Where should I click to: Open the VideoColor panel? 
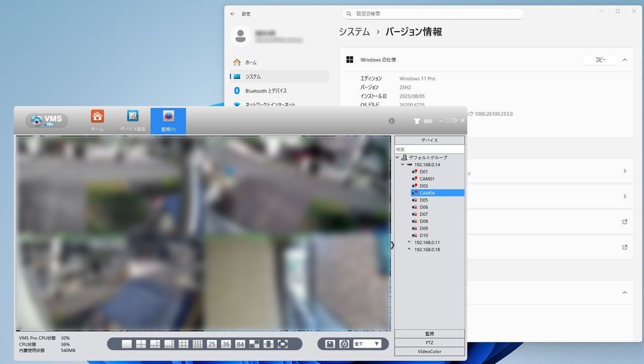pyautogui.click(x=429, y=351)
